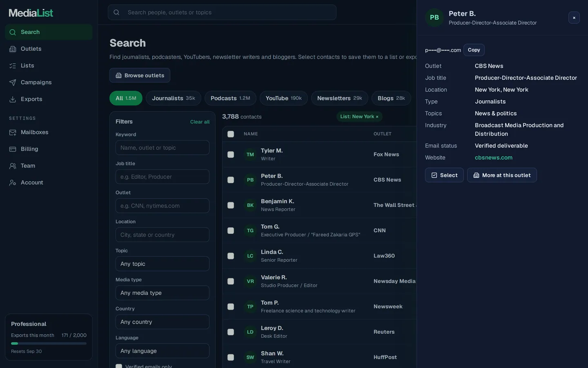Image resolution: width=588 pixels, height=368 pixels.
Task: Open the Blogs tab
Action: coord(391,98)
